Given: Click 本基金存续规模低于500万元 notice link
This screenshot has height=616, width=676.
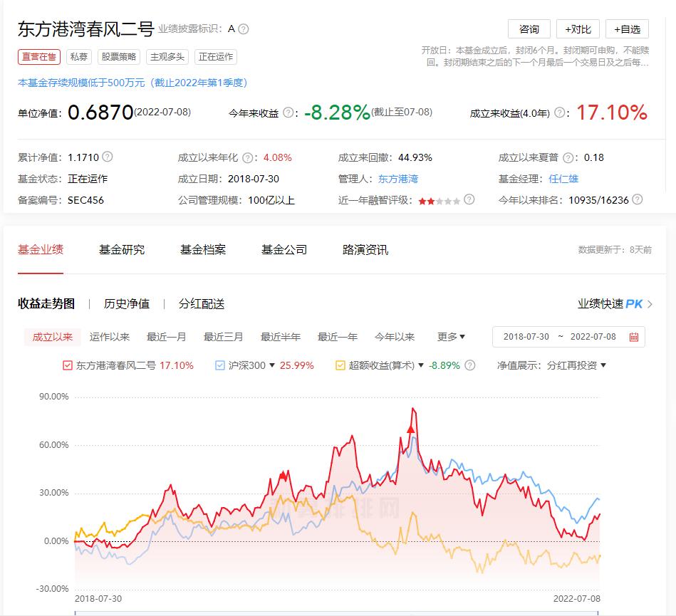Looking at the screenshot, I should coord(132,83).
